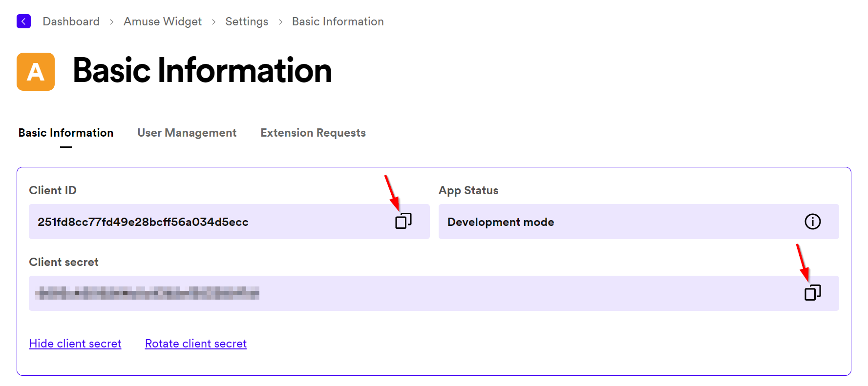Screen dimensions: 868x386
Task: Copy the Client ID value
Action: click(x=403, y=221)
